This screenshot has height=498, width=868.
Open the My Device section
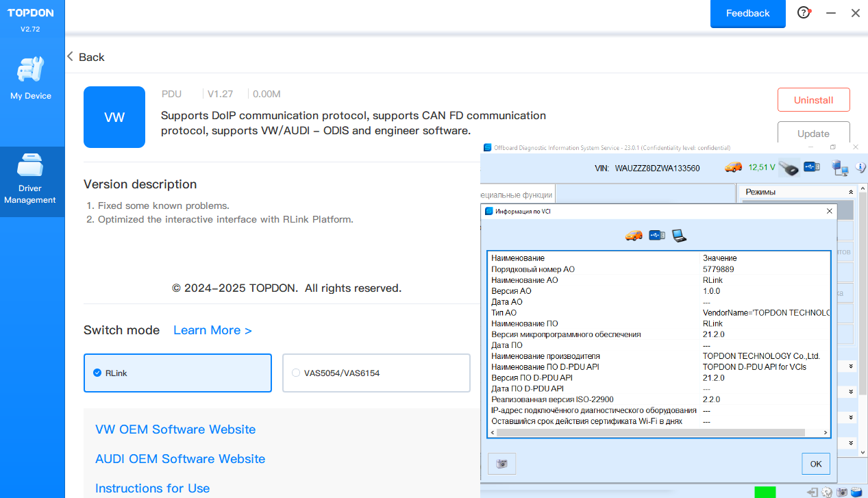31,78
